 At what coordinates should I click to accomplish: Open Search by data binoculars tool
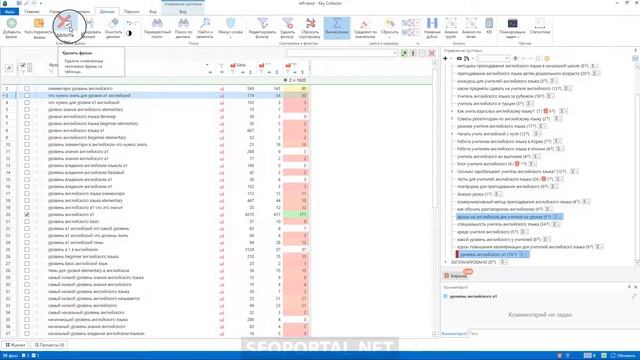click(x=183, y=23)
